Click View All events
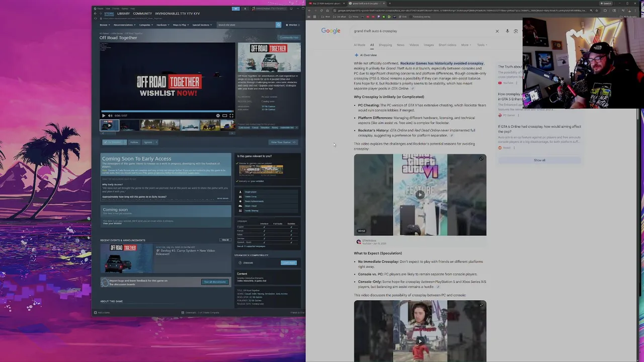Image resolution: width=644 pixels, height=362 pixels. point(225,240)
